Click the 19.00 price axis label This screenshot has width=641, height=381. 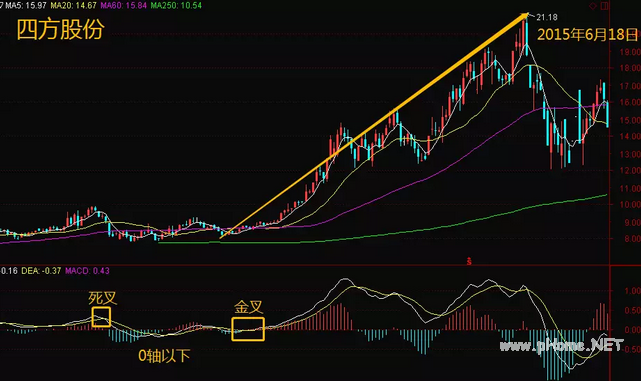point(630,52)
